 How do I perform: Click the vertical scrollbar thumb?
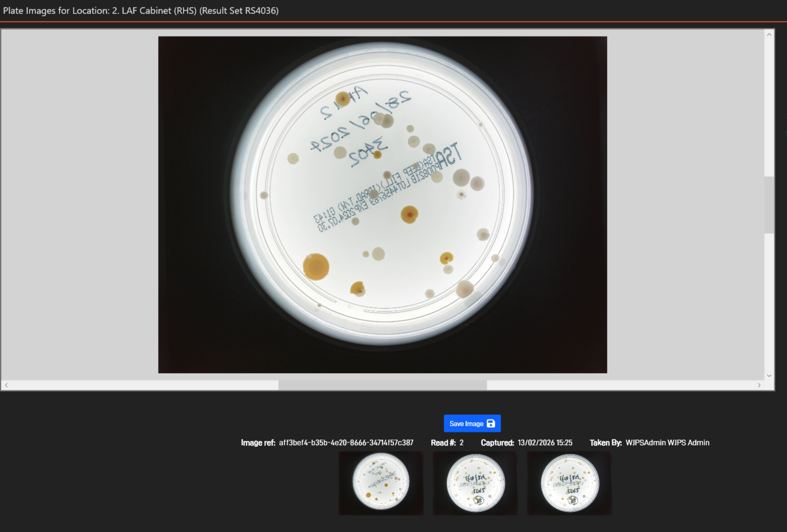tap(769, 205)
